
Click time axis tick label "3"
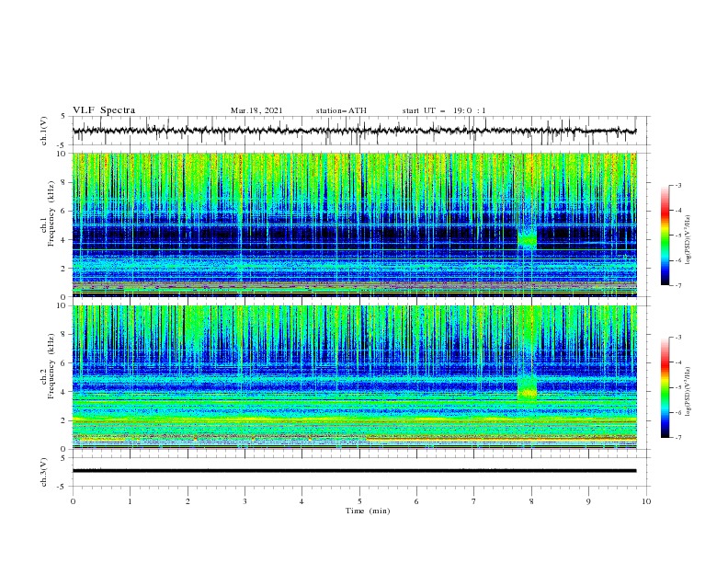tap(245, 501)
